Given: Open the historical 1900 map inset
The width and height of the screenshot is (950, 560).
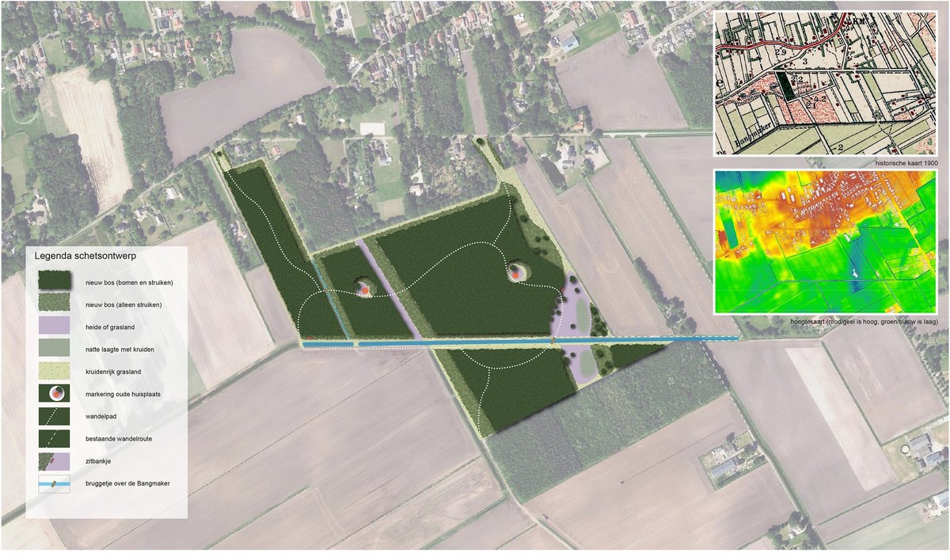Looking at the screenshot, I should click(826, 84).
